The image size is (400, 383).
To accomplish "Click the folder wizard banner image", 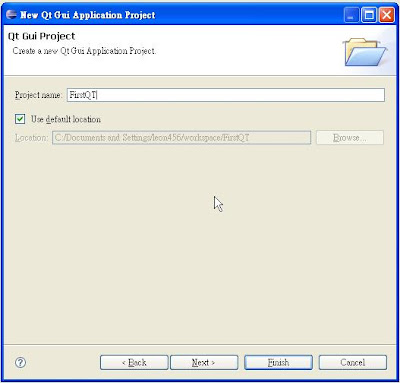I will [x=365, y=52].
